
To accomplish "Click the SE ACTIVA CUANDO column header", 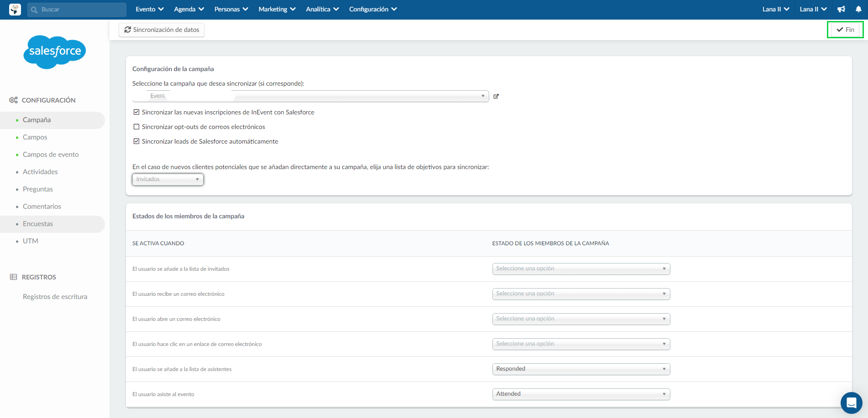I will click(x=158, y=243).
